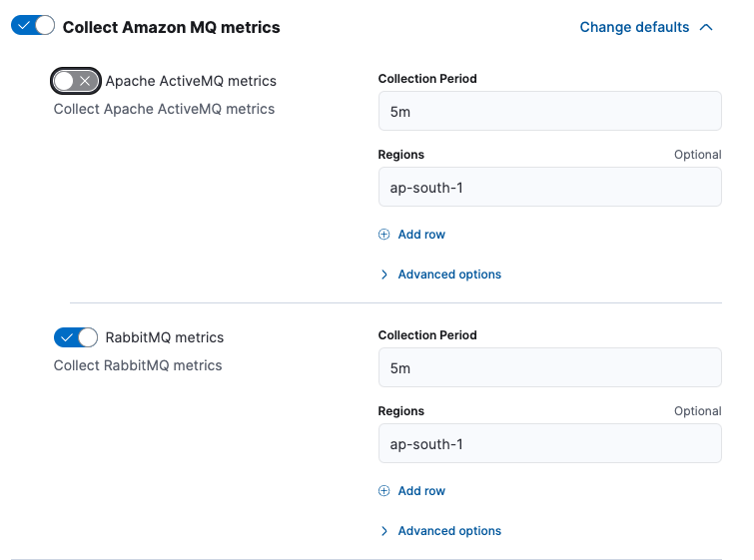Collapse the Change defaults section
Screen dimensions: 754x560
point(634,28)
